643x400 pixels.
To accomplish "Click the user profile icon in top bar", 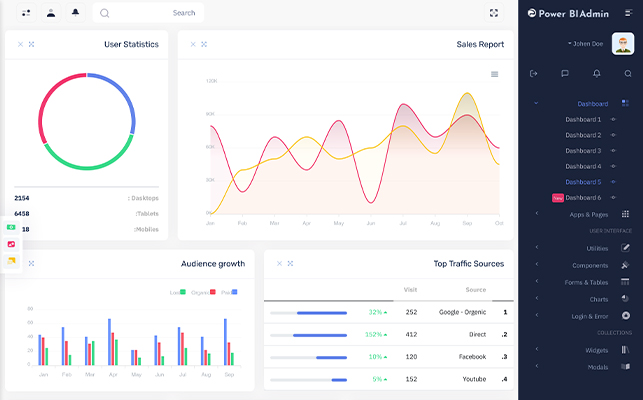I will point(51,13).
